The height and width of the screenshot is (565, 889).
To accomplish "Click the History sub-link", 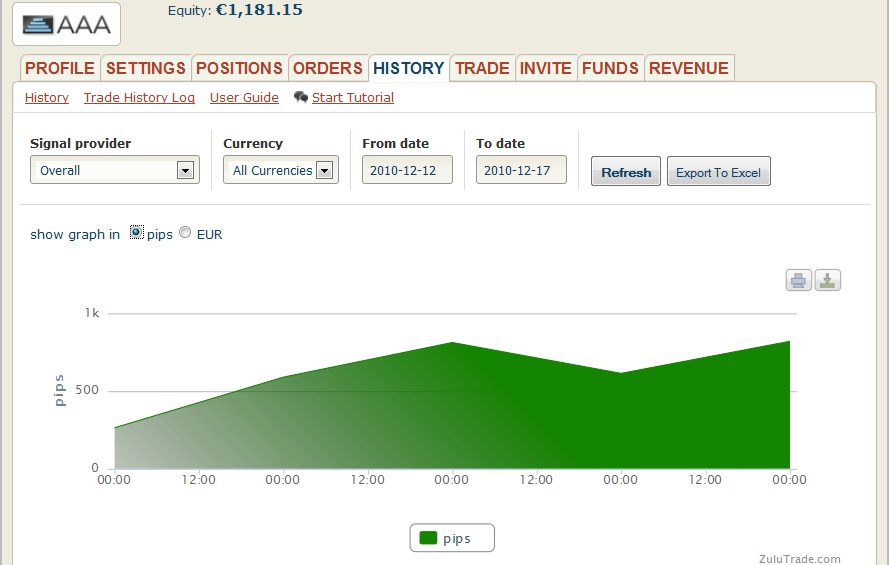I will click(x=46, y=97).
